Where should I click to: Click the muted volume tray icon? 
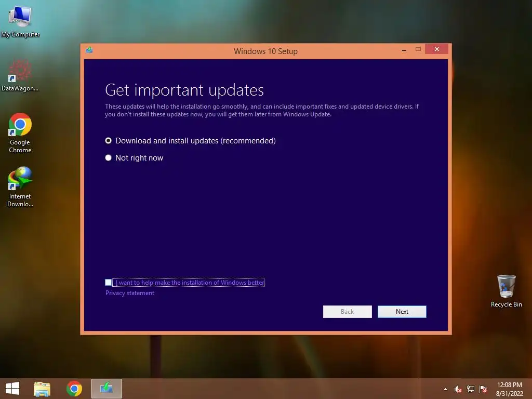[x=458, y=389]
